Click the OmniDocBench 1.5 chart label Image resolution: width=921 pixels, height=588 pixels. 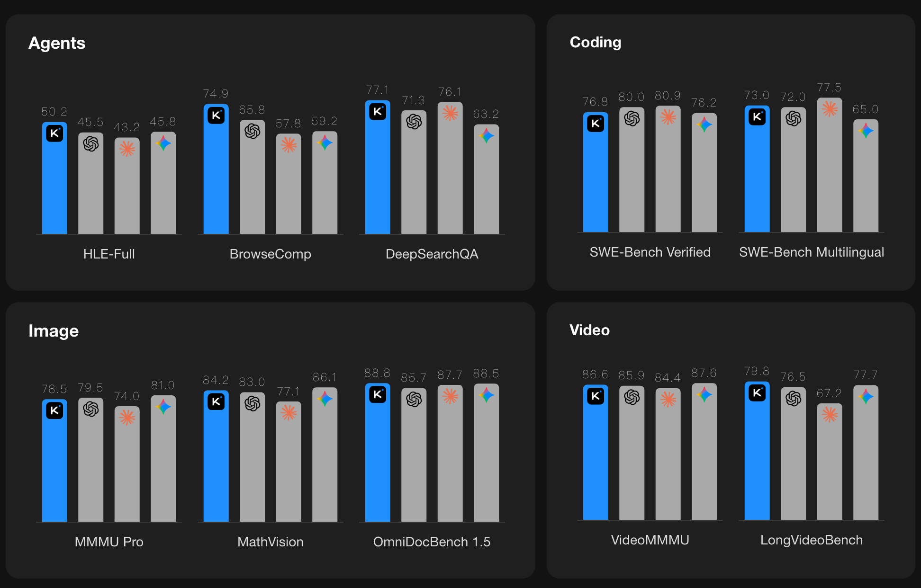(432, 542)
